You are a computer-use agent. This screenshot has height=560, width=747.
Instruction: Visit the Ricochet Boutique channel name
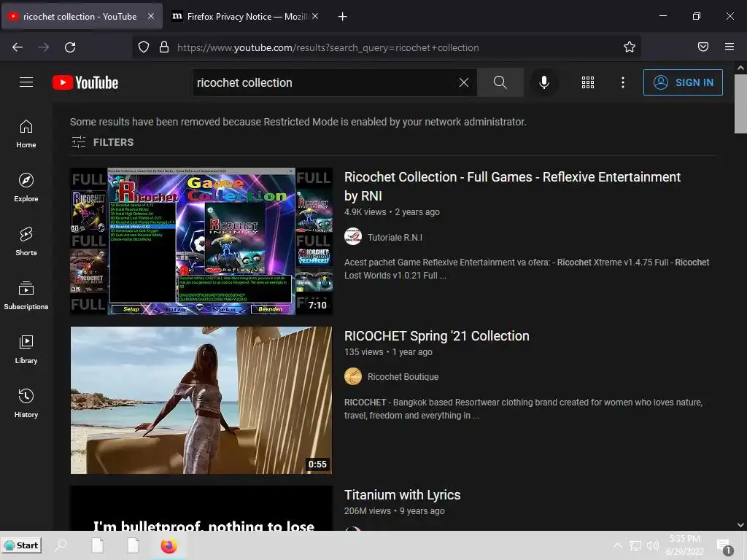[x=403, y=377]
